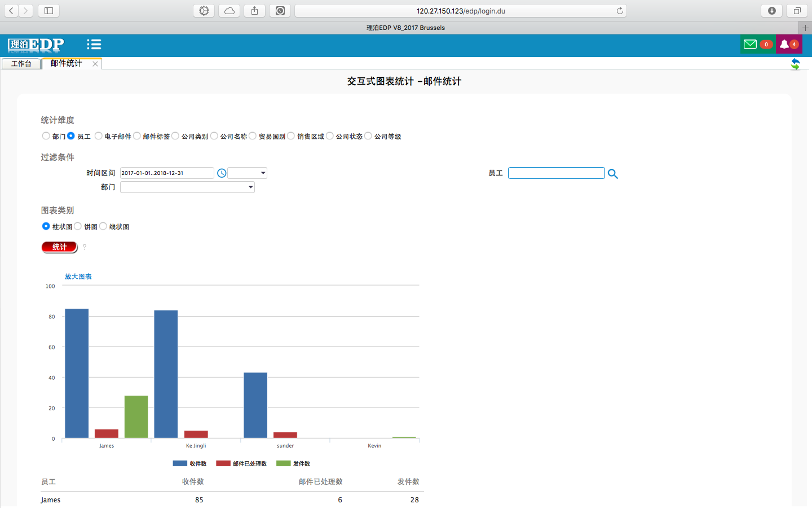Click the employee search magnifier icon
This screenshot has width=812, height=508.
point(613,174)
